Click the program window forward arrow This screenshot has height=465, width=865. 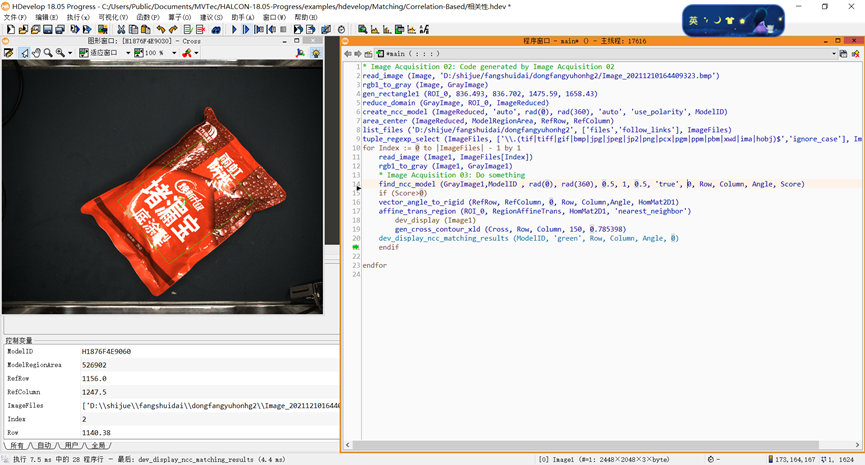tap(357, 54)
